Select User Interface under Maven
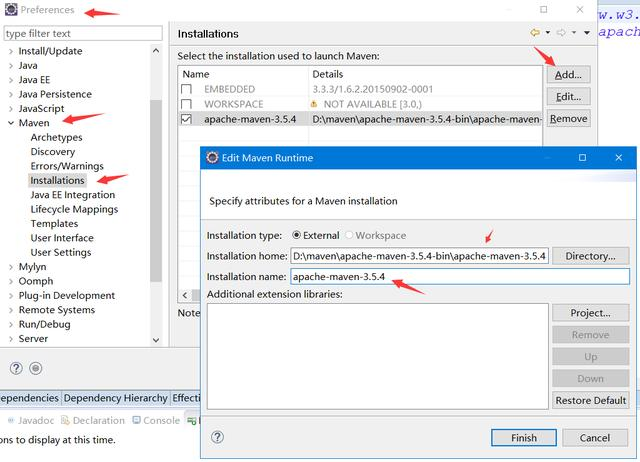The image size is (640, 462). pyautogui.click(x=62, y=238)
